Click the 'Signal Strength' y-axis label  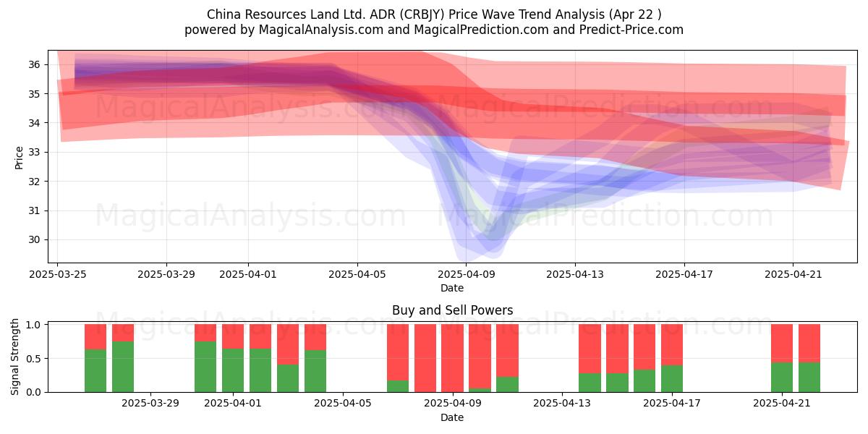(15, 357)
